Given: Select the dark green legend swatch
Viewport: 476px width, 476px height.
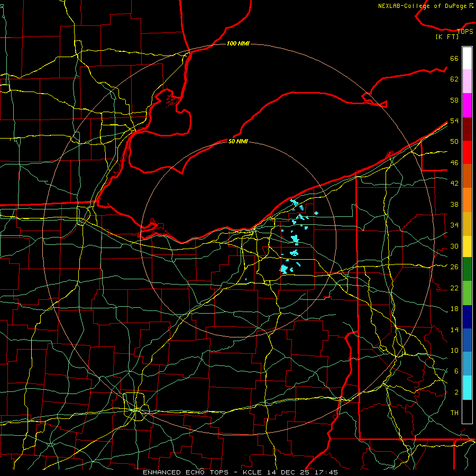Looking at the screenshot, I should [467, 269].
